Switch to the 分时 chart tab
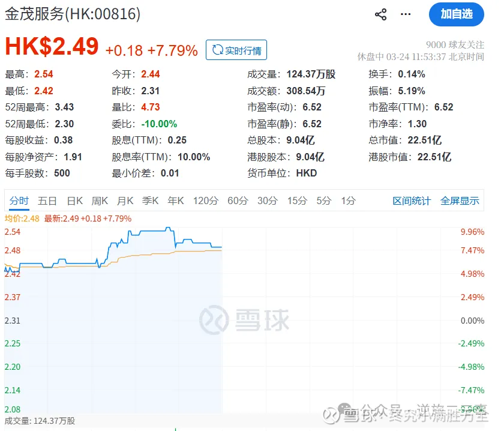 click(19, 201)
